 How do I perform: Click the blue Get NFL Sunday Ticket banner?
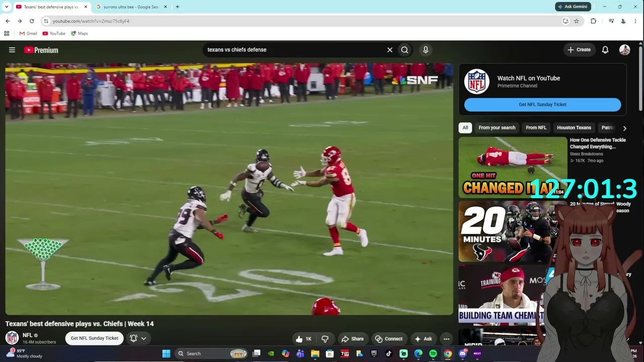[542, 105]
